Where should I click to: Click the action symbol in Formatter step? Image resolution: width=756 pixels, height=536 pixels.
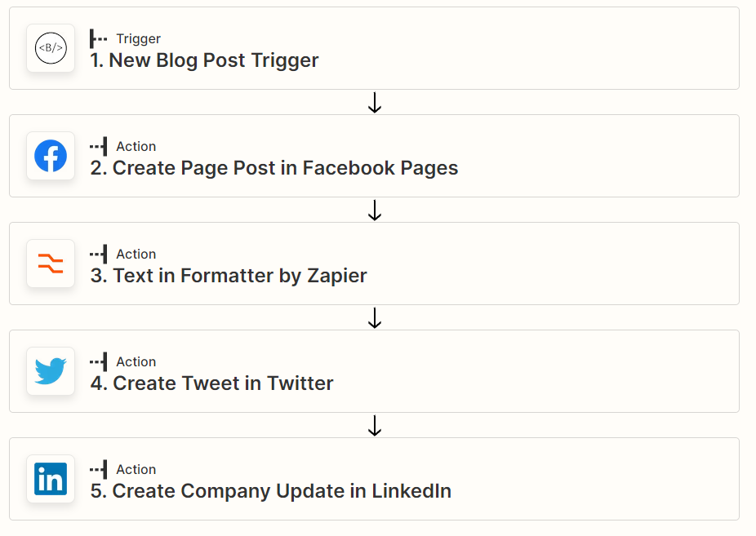(98, 254)
